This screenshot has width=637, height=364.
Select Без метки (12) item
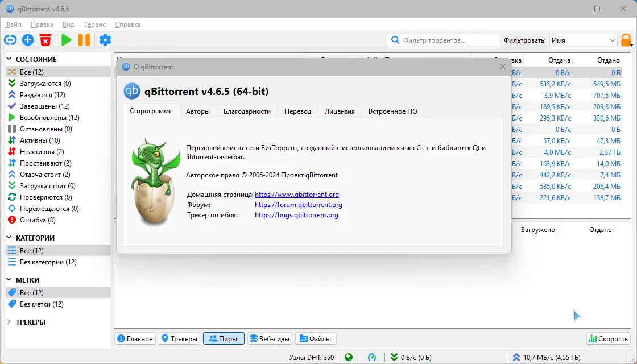tap(58, 304)
